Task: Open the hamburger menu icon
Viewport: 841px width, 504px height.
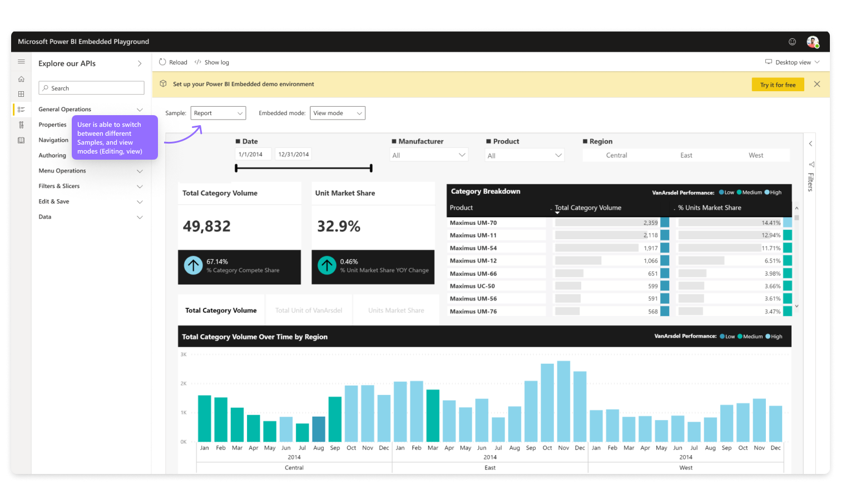Action: [21, 62]
